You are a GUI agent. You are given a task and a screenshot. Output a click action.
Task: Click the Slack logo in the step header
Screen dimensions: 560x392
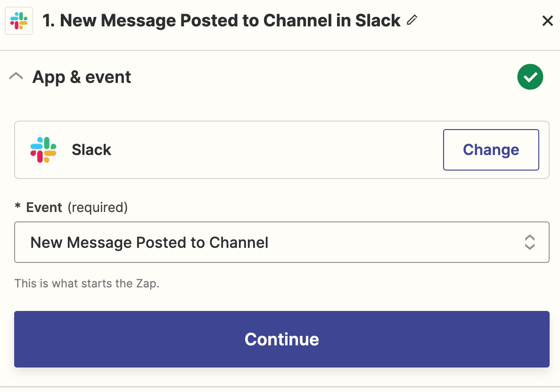pyautogui.click(x=19, y=21)
